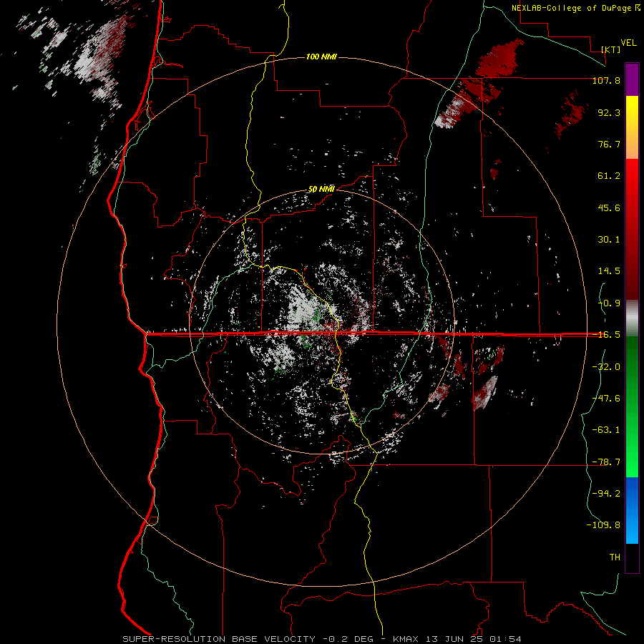Click the 30.1 legend value
The width and height of the screenshot is (644, 644).
[609, 240]
